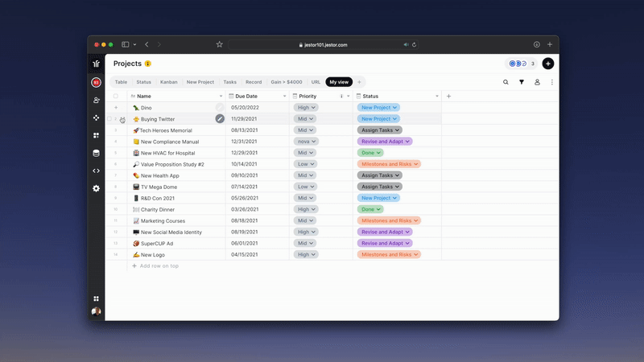Switch to the URL tab

(316, 82)
